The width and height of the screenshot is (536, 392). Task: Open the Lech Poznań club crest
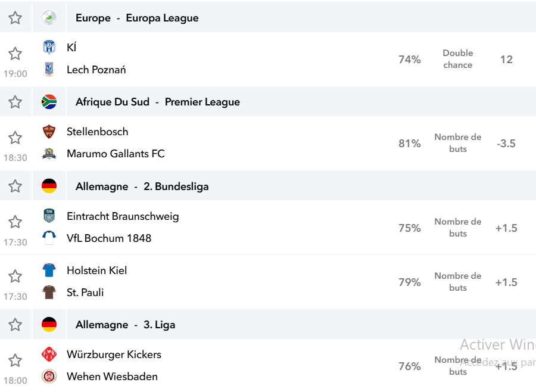49,70
